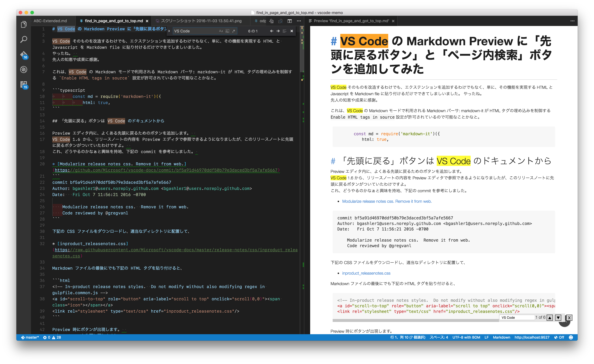Open the More Actions (…) menu
594x364 pixels.
pyautogui.click(x=299, y=21)
